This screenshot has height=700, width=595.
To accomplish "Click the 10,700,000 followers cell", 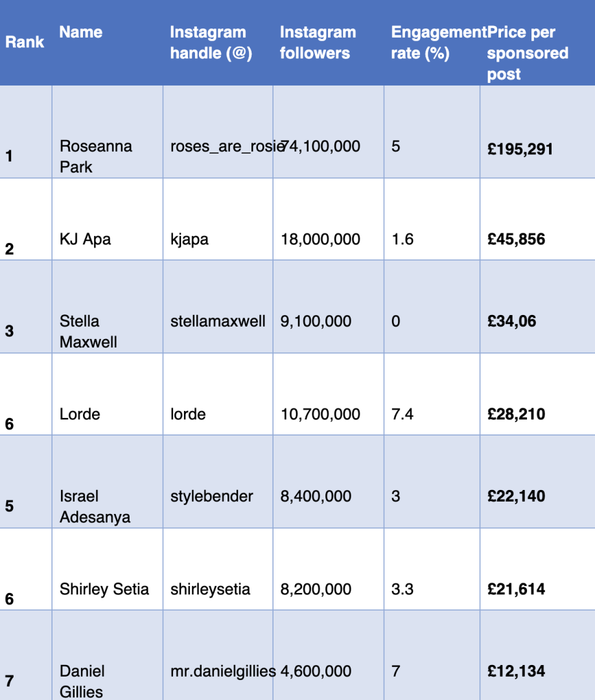I will pyautogui.click(x=329, y=394).
